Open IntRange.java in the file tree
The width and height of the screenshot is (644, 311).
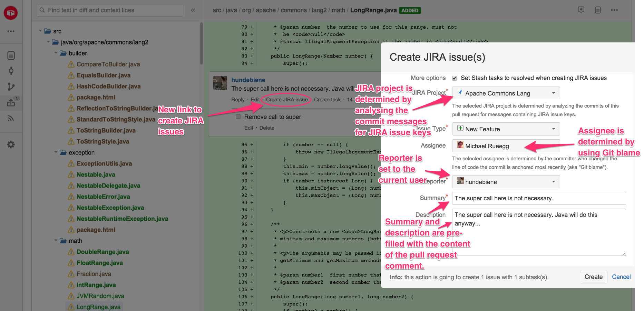coord(96,285)
